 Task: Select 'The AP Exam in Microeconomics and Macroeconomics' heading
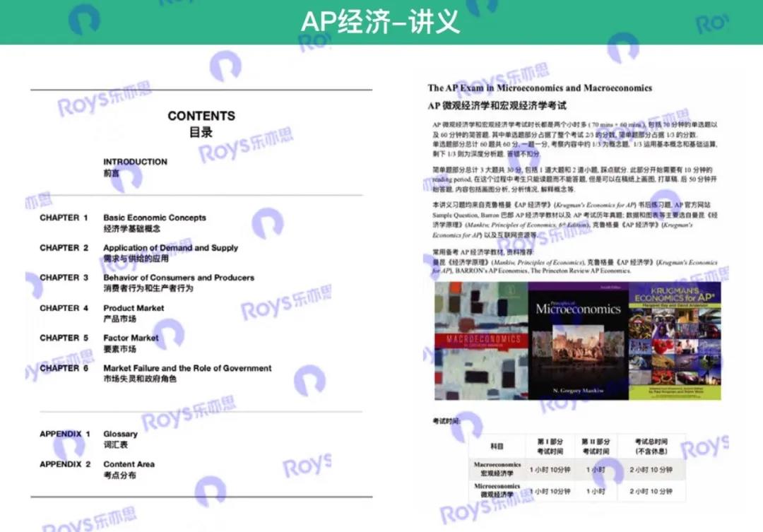[x=540, y=88]
